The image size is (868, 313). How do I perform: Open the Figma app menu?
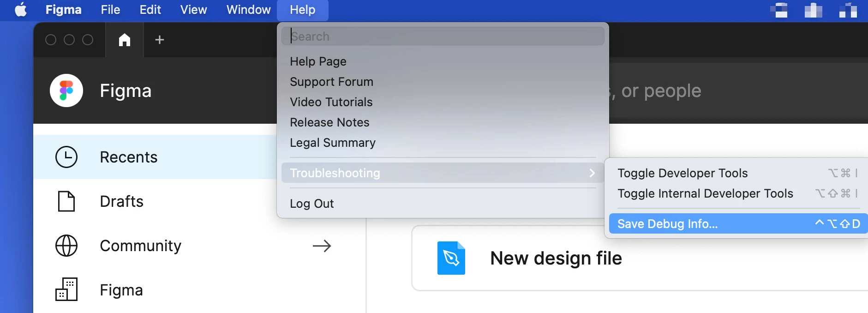(x=63, y=10)
